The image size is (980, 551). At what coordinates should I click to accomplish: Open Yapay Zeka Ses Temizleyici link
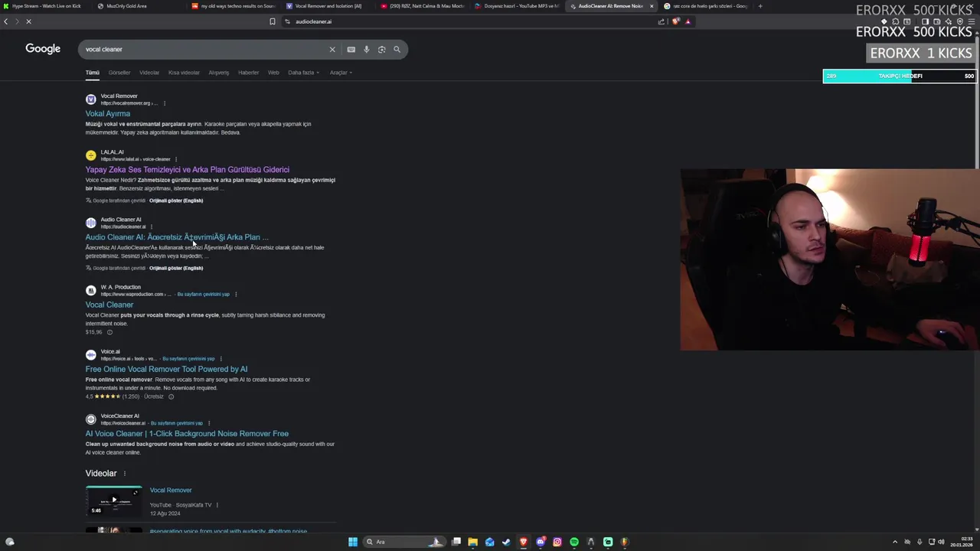(188, 169)
